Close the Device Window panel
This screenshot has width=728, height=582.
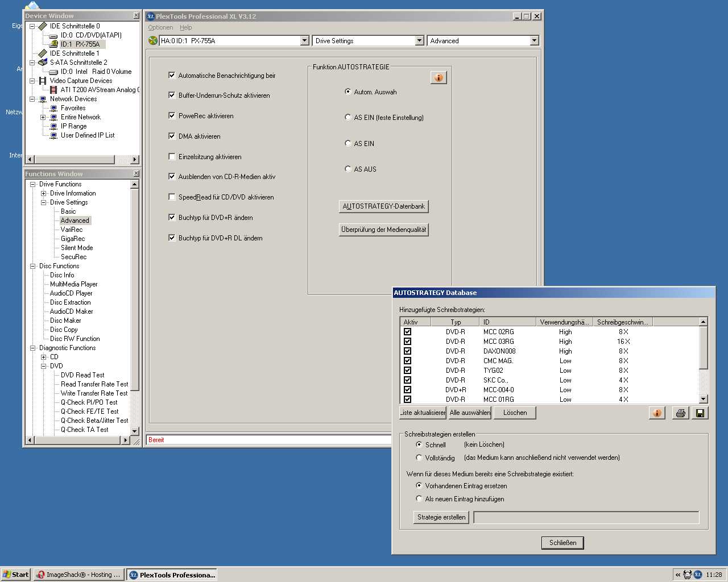136,16
